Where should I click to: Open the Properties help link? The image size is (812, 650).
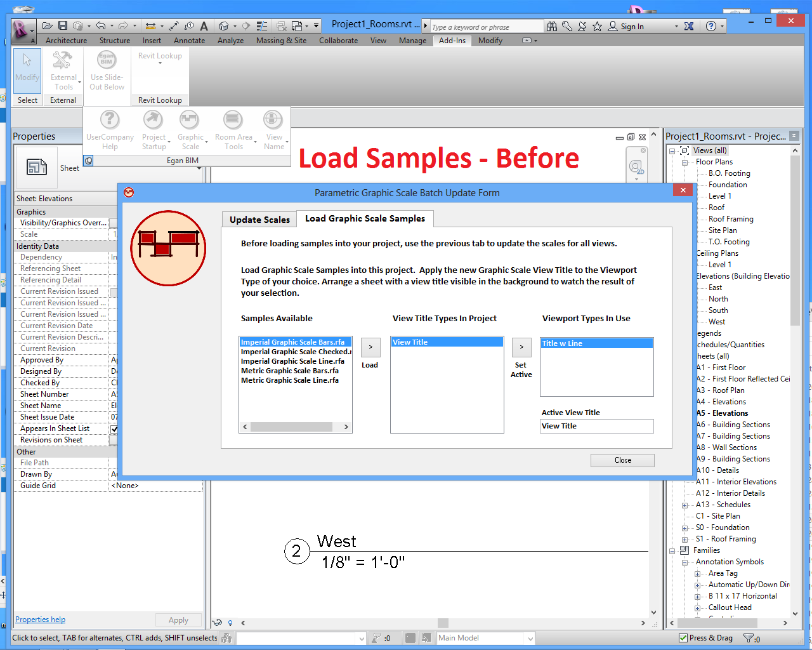40,620
